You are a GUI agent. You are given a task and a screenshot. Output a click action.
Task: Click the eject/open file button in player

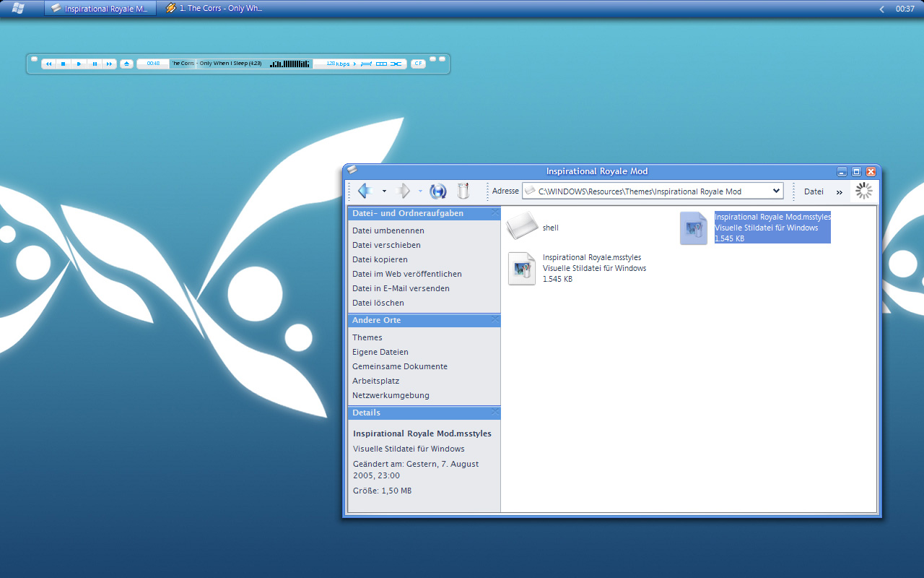(x=126, y=64)
